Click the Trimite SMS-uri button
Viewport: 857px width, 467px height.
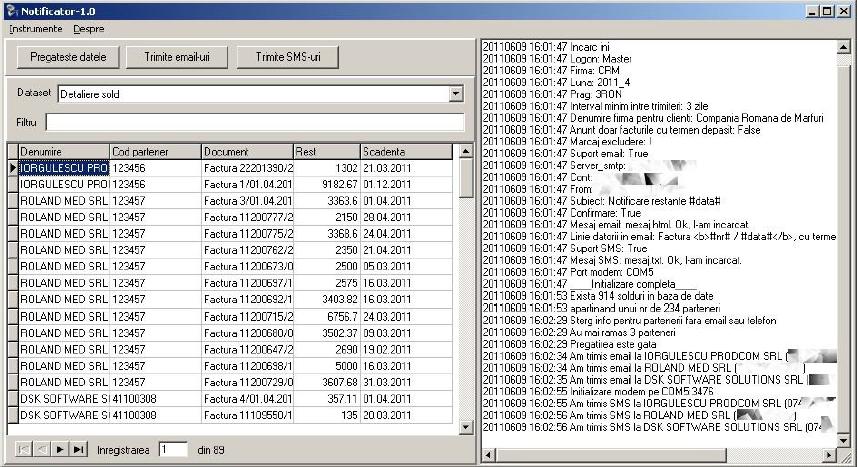point(287,57)
